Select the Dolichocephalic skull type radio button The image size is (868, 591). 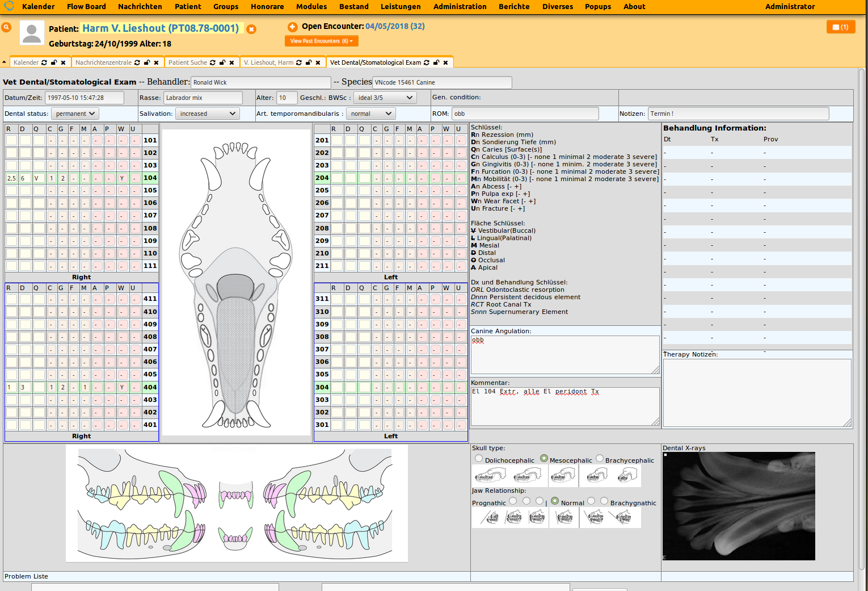pyautogui.click(x=479, y=459)
